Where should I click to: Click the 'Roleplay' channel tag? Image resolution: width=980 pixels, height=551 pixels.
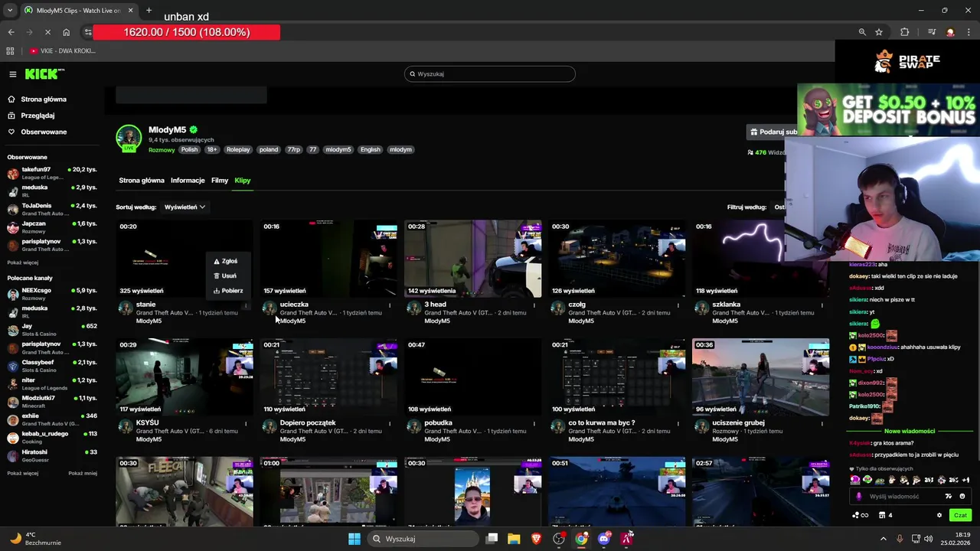coord(238,150)
